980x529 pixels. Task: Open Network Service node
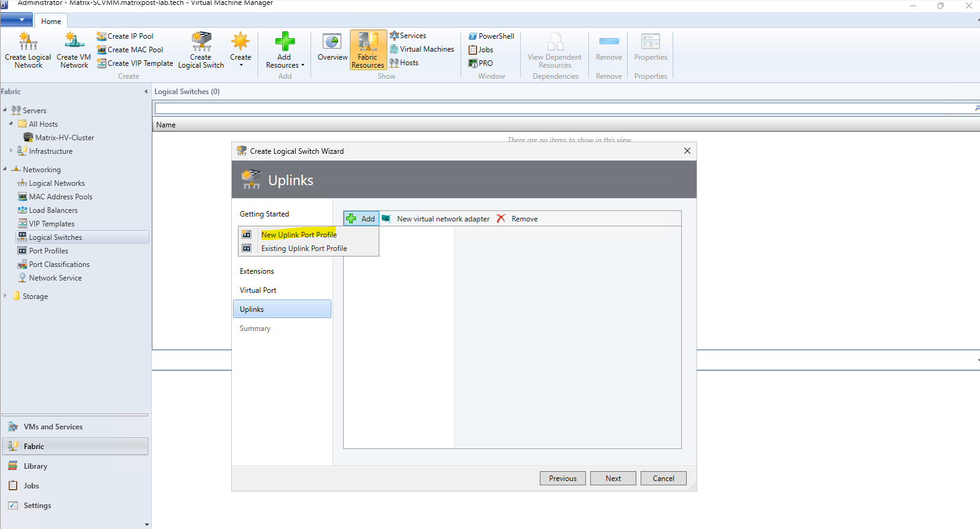(x=50, y=278)
